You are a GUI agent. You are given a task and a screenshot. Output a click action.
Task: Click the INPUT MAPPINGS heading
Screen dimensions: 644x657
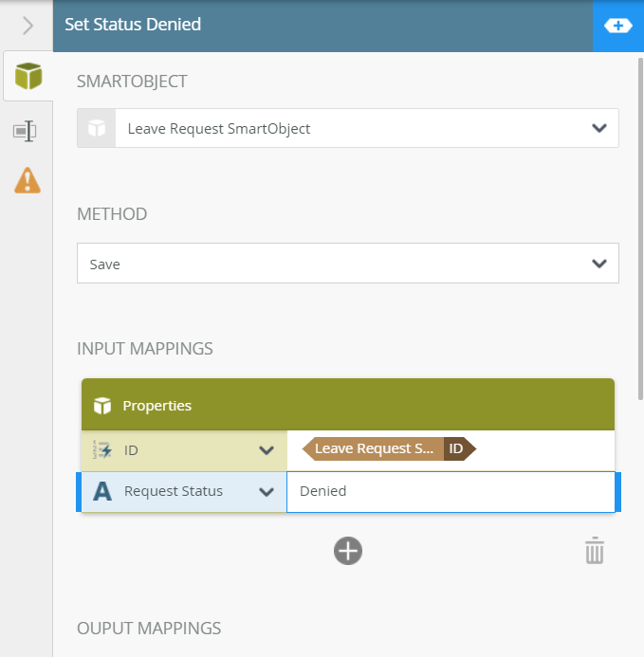point(145,349)
